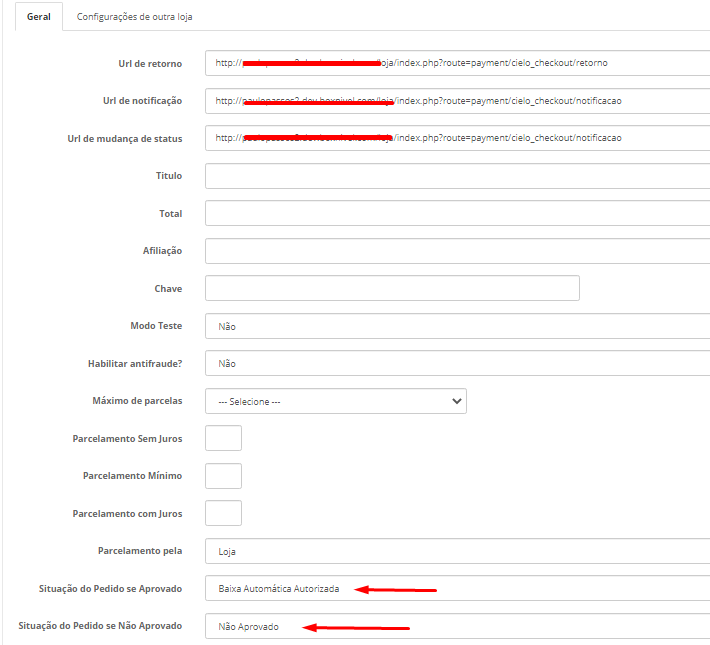The height and width of the screenshot is (645, 710).
Task: Open the Parcelamento pela dropdown showing Loja
Action: (x=456, y=551)
